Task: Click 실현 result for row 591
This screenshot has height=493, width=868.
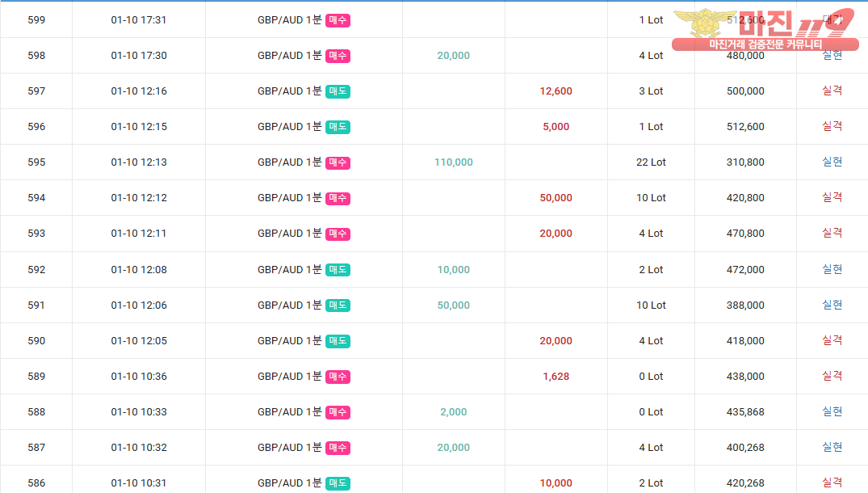Action: point(832,305)
